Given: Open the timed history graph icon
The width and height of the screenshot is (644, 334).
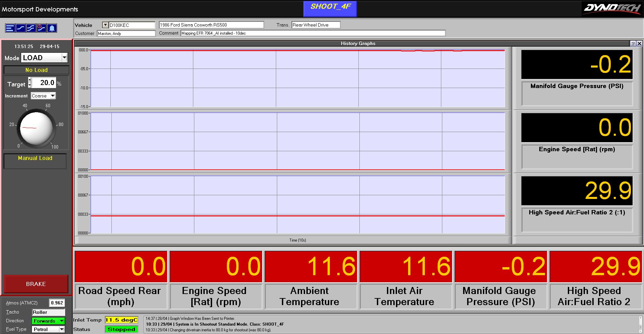Looking at the screenshot, I should point(41,28).
